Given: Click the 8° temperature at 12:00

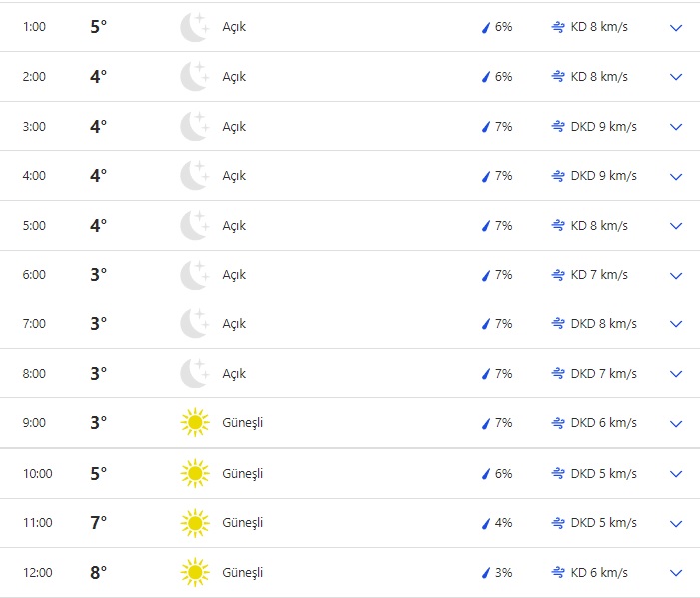Looking at the screenshot, I should coord(98,573).
